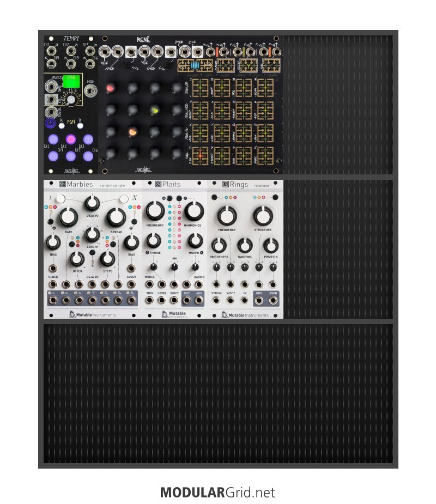Image resolution: width=436 pixels, height=504 pixels.
Task: Adjust the Rings DAMPING knob
Action: [x=245, y=246]
